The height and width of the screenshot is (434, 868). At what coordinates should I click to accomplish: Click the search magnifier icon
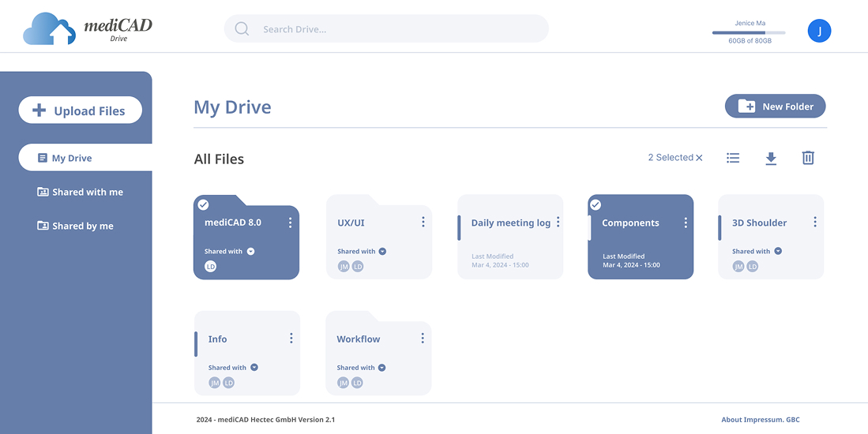(242, 28)
